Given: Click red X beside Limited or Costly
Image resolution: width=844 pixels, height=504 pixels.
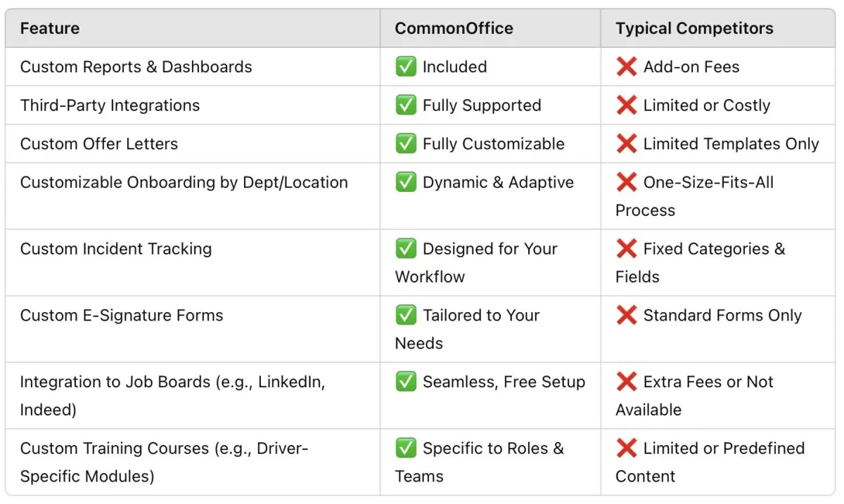Looking at the screenshot, I should (626, 105).
